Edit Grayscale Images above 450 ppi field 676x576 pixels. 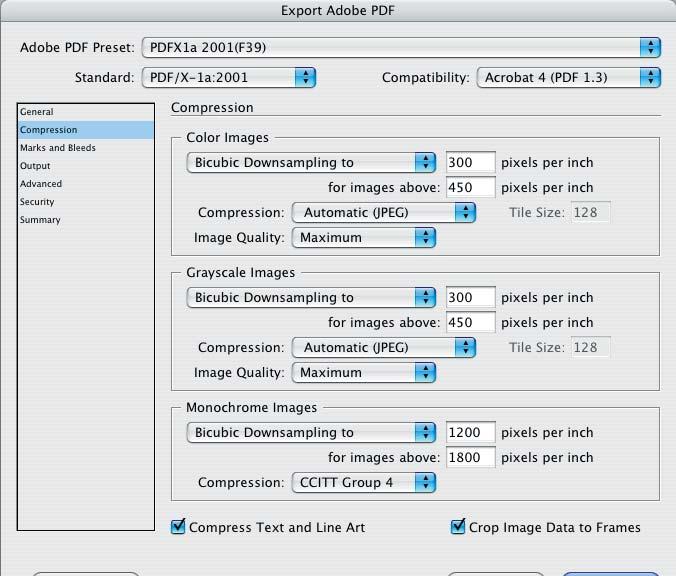pyautogui.click(x=471, y=322)
